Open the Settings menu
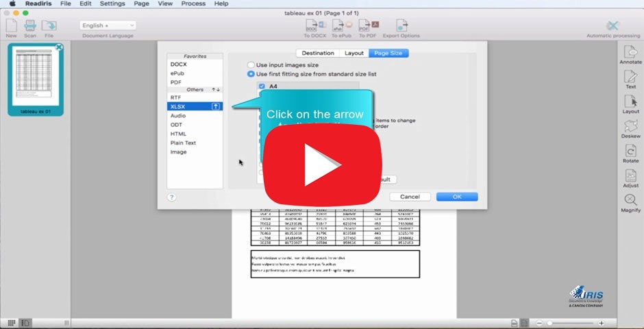This screenshot has width=644, height=329. 112,3
